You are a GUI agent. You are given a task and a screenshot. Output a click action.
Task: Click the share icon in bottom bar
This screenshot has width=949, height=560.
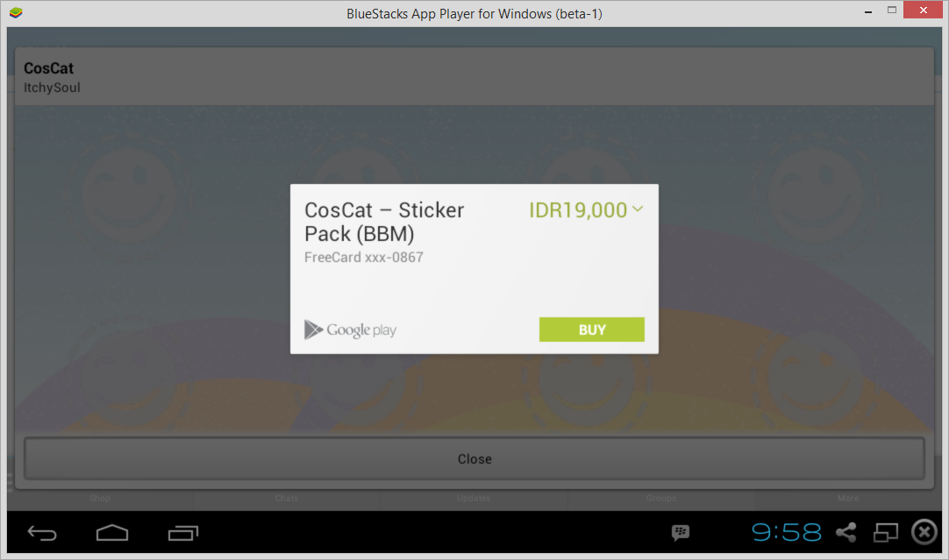pos(846,533)
